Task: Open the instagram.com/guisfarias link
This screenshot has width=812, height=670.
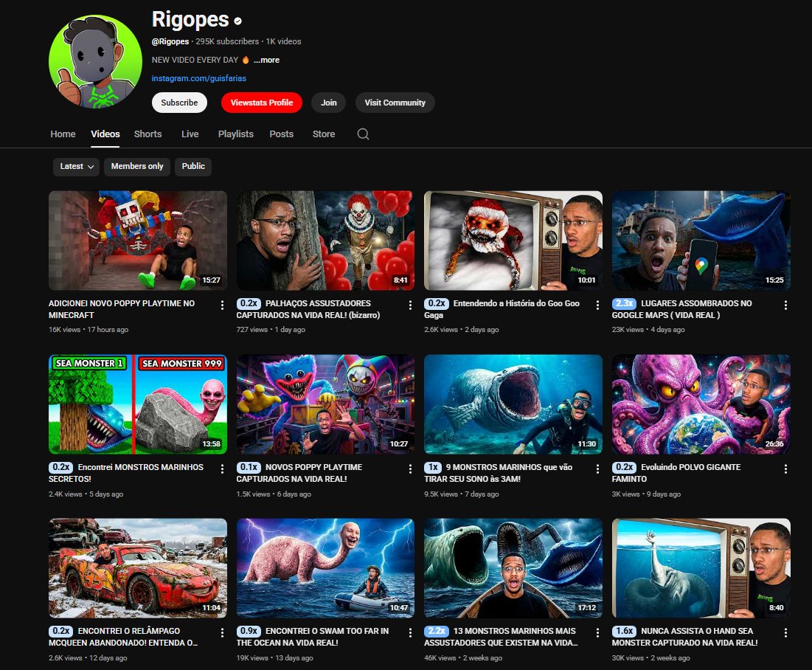Action: pyautogui.click(x=199, y=78)
